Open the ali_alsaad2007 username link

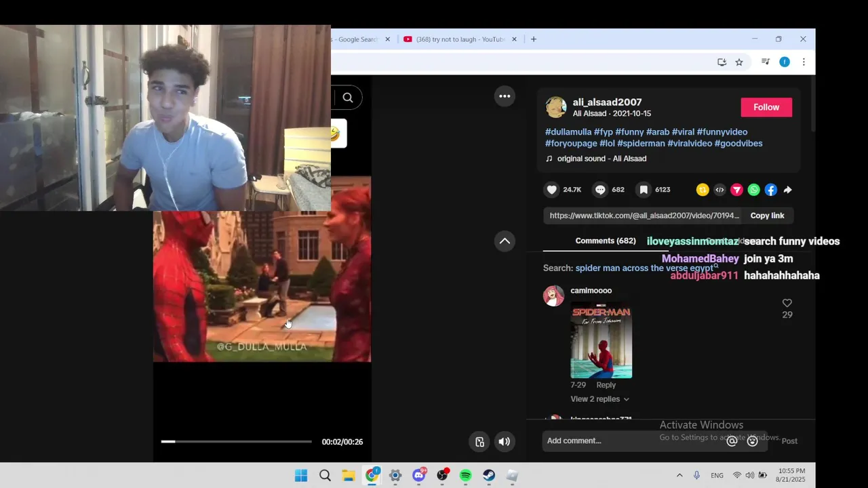(607, 102)
